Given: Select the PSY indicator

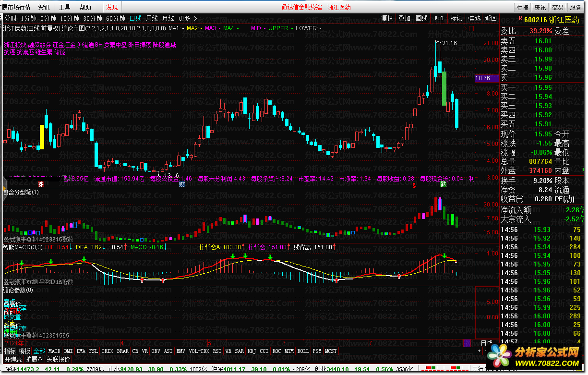Looking at the screenshot, I should [317, 351].
